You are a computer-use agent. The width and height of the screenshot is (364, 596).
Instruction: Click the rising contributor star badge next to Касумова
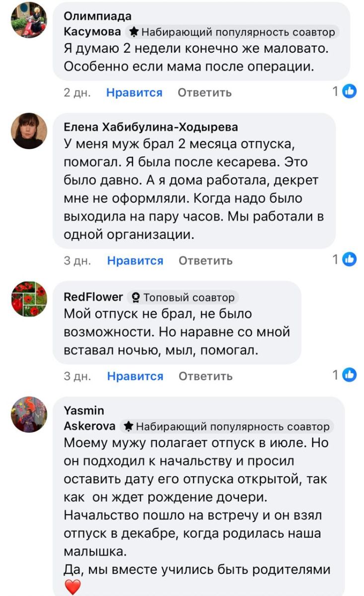click(133, 32)
